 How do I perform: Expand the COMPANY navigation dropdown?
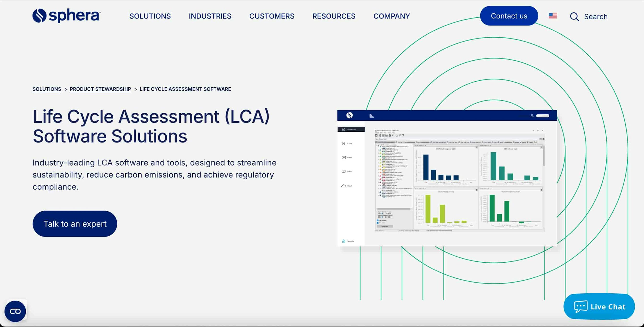pos(391,16)
